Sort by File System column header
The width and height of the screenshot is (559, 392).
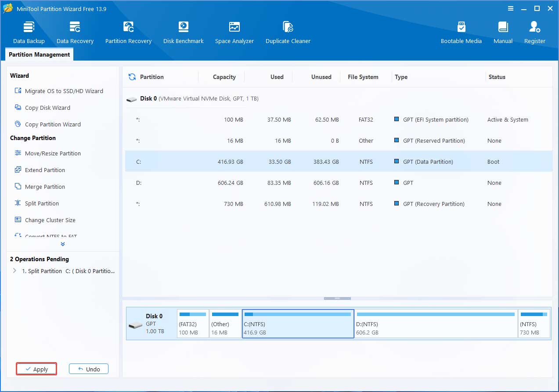363,77
